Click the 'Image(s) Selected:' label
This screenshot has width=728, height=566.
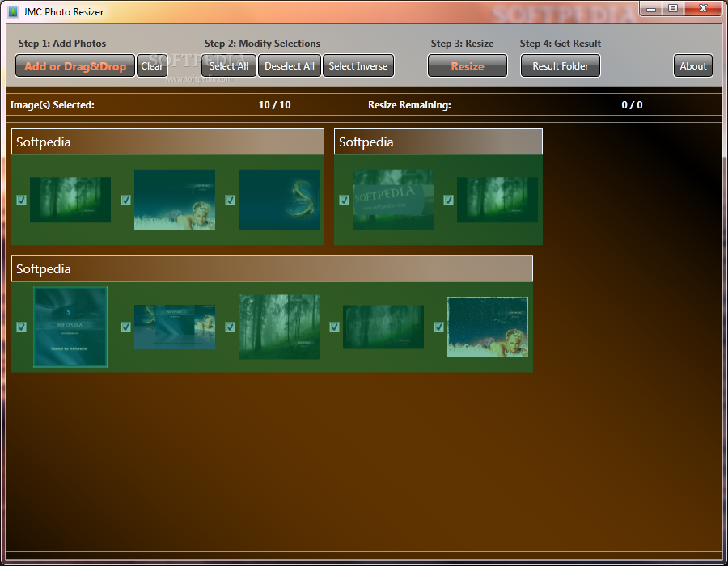pyautogui.click(x=52, y=105)
